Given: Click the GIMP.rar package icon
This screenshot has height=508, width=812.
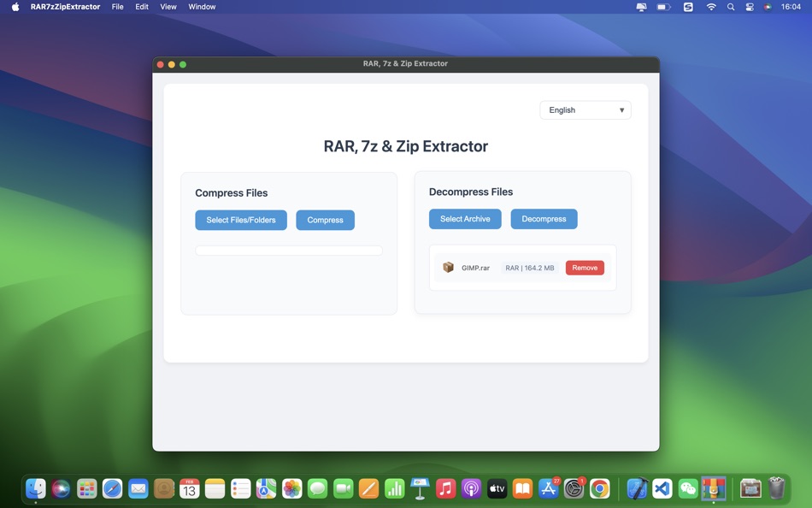Looking at the screenshot, I should (449, 268).
